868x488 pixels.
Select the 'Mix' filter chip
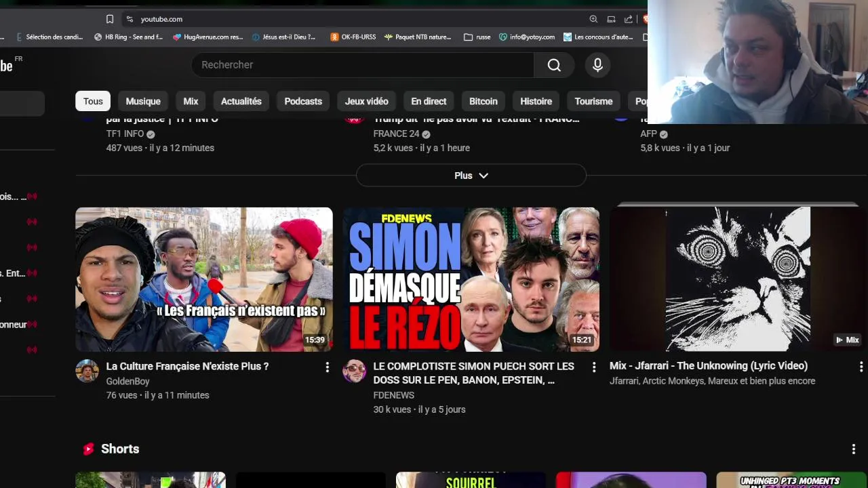click(x=191, y=101)
